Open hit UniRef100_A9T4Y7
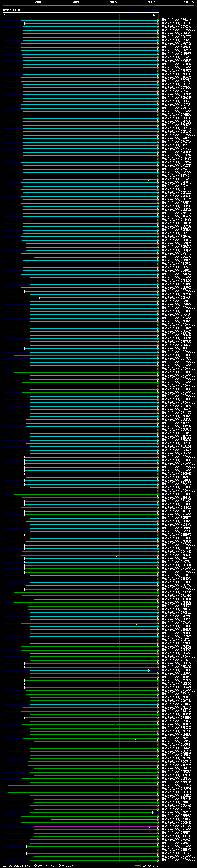Screen dimensions: 197x868 pyautogui.click(x=177, y=57)
